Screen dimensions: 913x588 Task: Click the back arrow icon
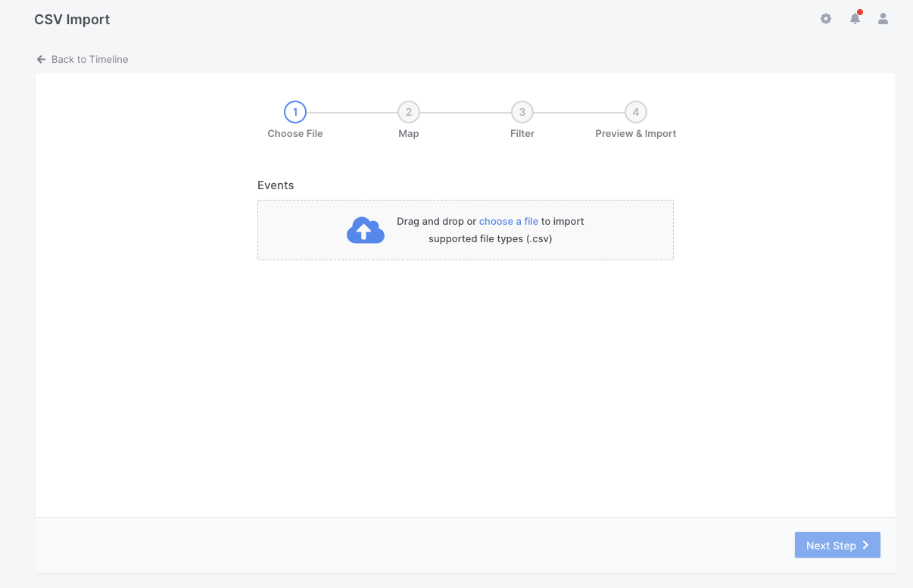(x=41, y=60)
